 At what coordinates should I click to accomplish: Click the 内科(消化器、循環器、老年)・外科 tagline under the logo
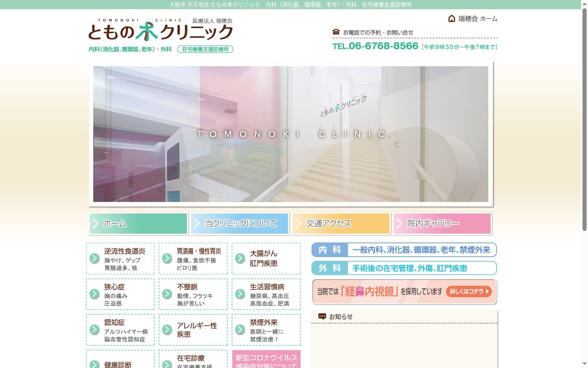tap(130, 49)
